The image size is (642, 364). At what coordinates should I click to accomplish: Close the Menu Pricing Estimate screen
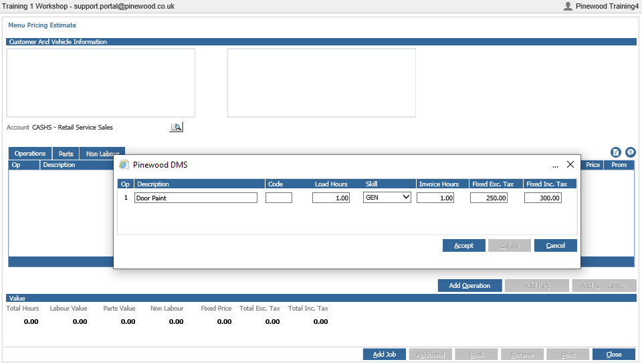pos(614,355)
